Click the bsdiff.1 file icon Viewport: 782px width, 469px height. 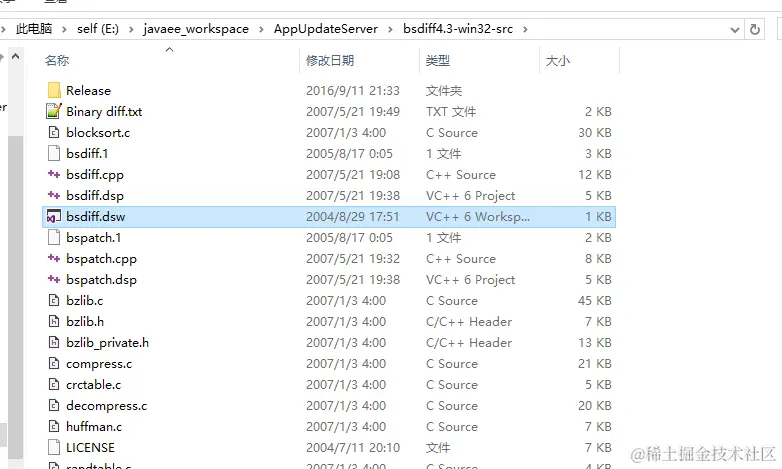[x=54, y=153]
